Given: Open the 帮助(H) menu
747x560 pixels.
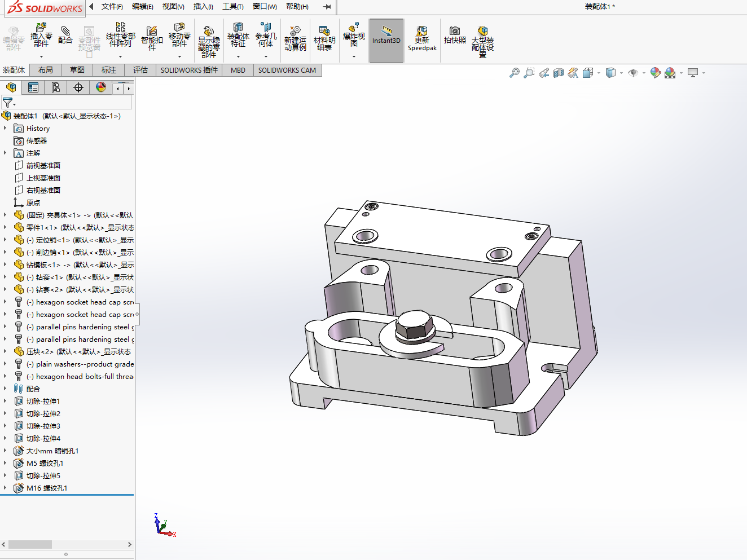Looking at the screenshot, I should coord(297,6).
